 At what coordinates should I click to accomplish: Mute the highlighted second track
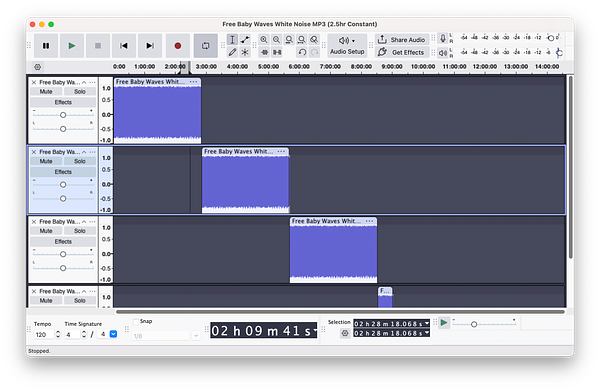point(46,161)
